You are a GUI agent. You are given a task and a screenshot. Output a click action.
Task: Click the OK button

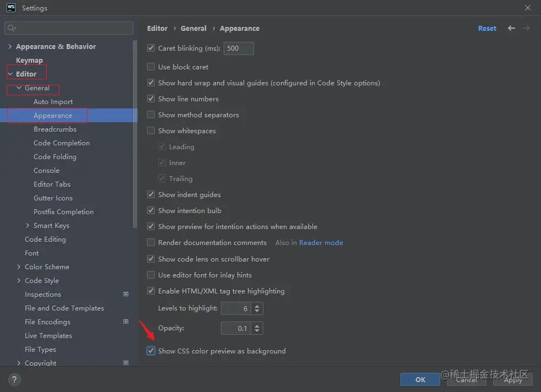click(x=420, y=379)
